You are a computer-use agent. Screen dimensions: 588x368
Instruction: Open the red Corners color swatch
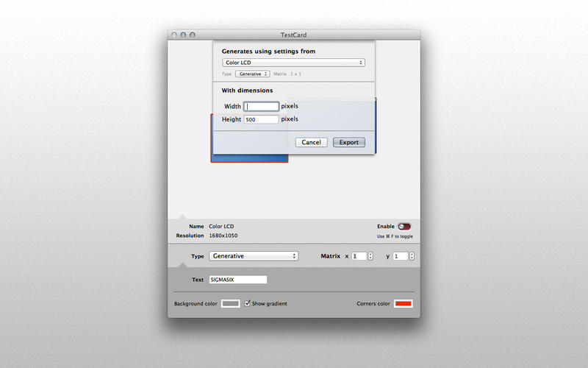403,303
